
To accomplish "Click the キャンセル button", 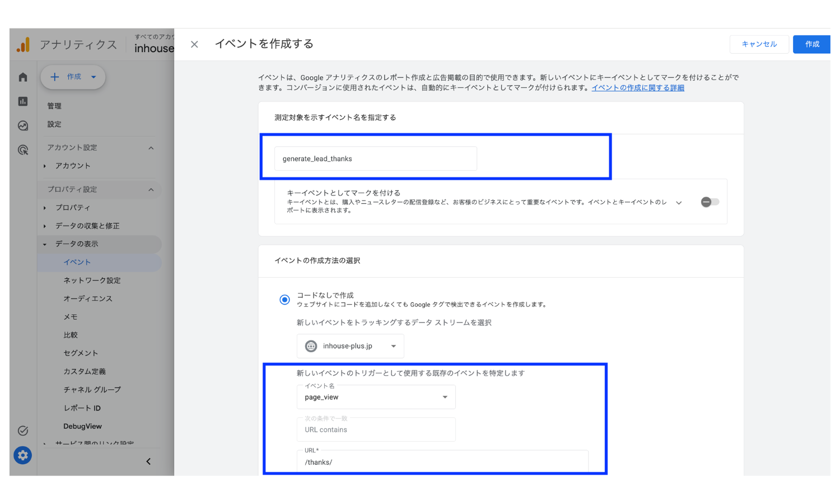I will click(x=759, y=44).
